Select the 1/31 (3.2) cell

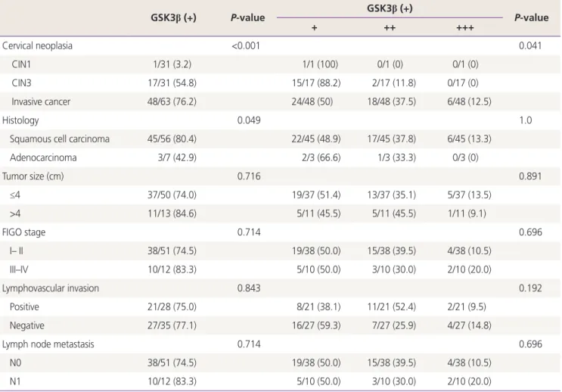172,64
